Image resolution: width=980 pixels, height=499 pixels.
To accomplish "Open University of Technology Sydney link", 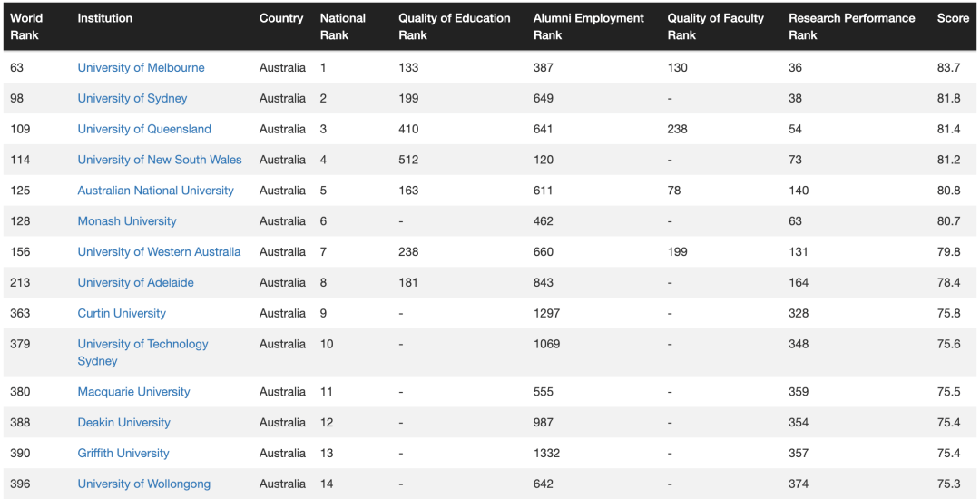I will point(142,352).
